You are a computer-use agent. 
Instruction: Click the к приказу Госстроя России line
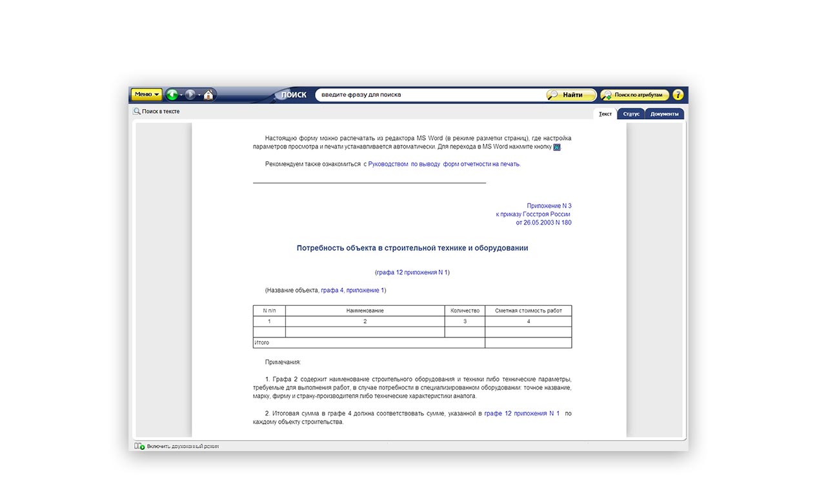(x=533, y=214)
